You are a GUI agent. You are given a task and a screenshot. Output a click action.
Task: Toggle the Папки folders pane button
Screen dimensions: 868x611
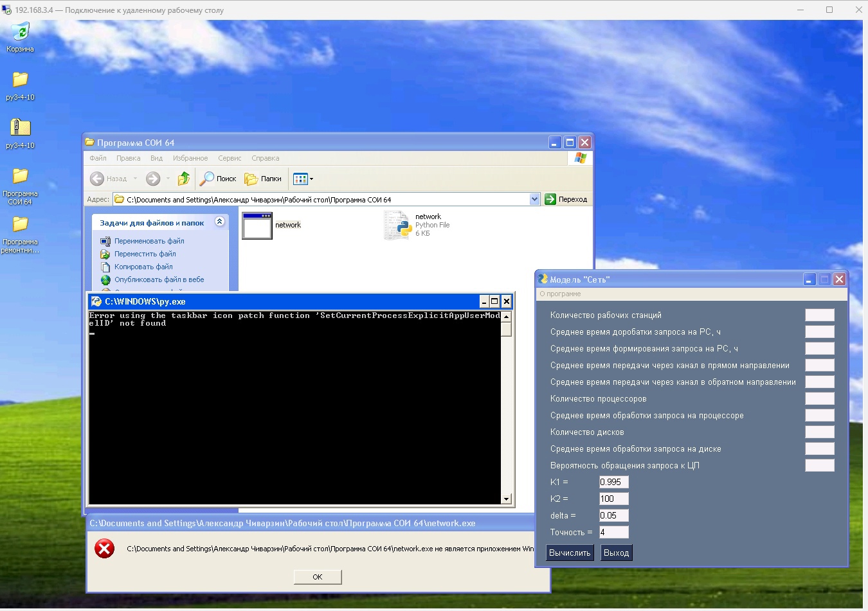[x=263, y=179]
